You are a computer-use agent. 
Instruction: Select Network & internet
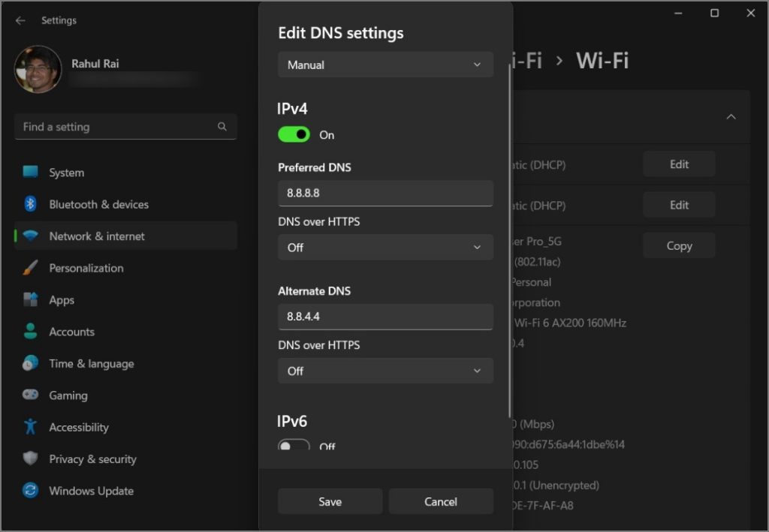[125, 236]
